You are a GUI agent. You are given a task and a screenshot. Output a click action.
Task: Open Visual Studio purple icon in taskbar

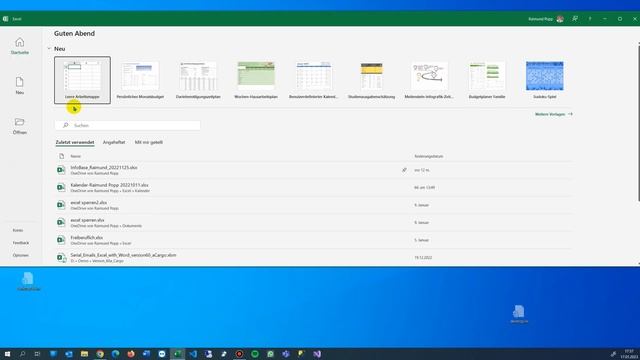click(x=317, y=354)
